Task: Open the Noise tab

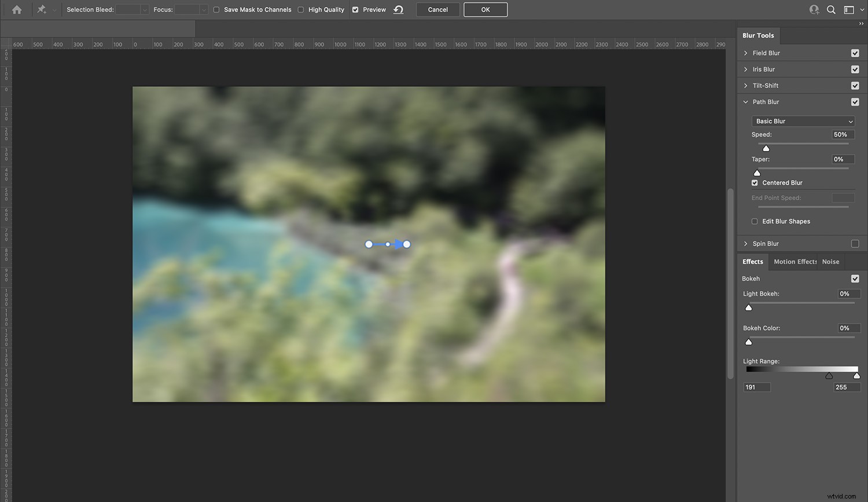Action: click(x=830, y=261)
